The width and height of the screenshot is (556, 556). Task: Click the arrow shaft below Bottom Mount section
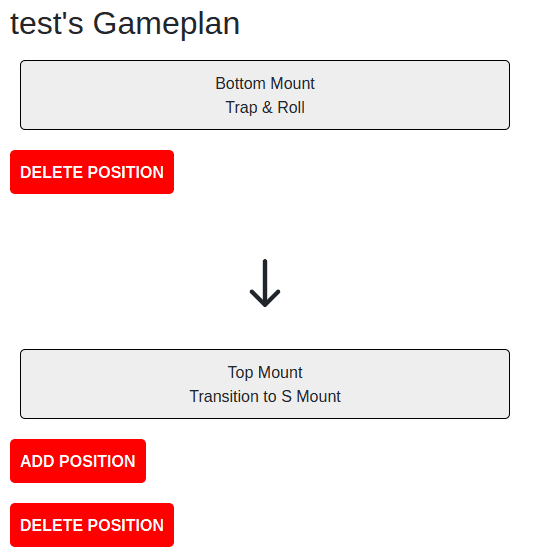click(x=265, y=278)
